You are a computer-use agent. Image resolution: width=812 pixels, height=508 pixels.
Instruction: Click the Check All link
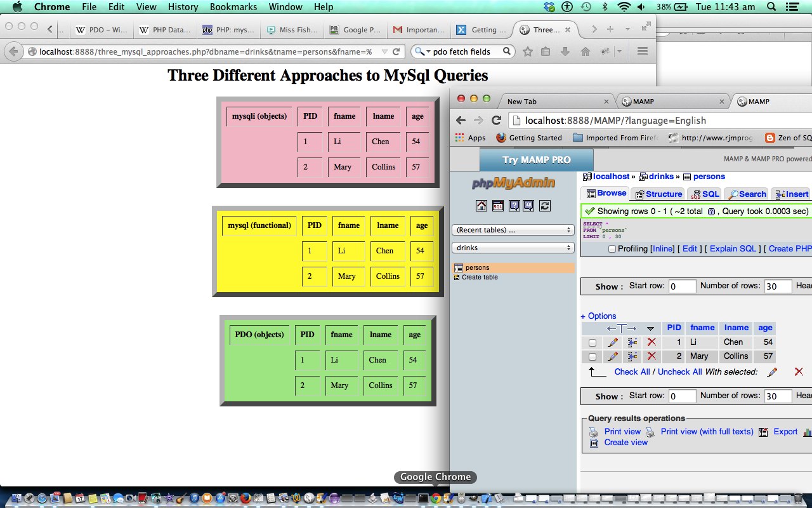pos(632,371)
